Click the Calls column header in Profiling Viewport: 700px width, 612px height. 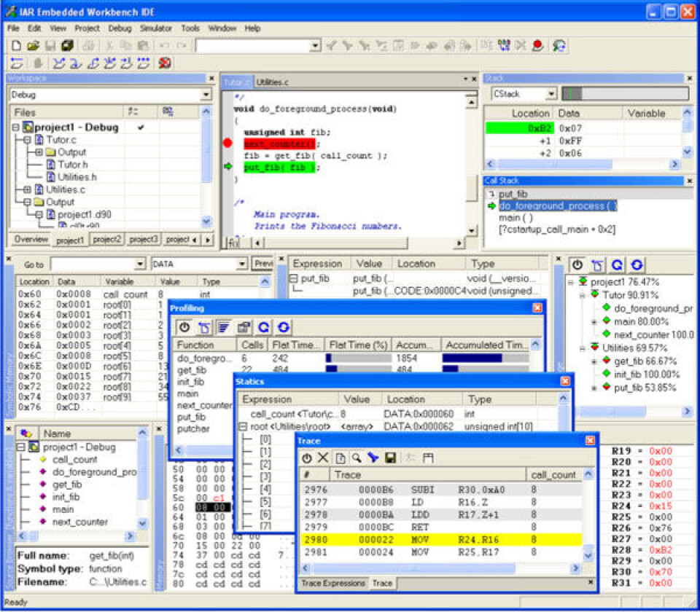[x=252, y=345]
